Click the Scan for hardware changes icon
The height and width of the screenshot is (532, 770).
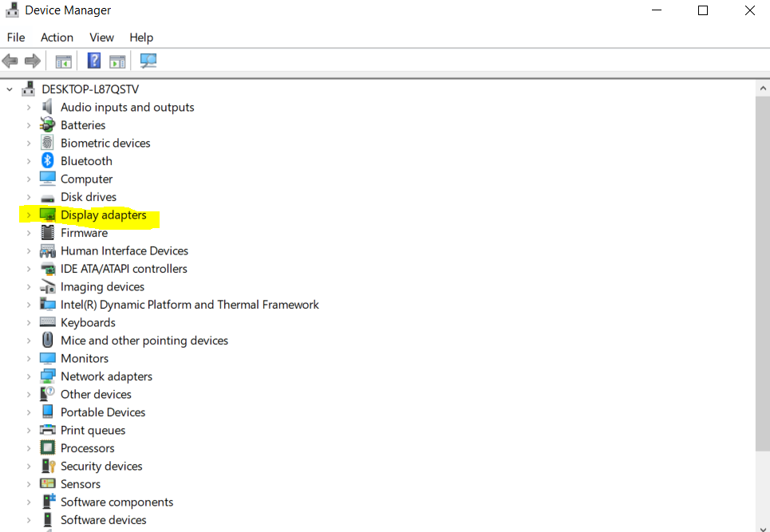[x=148, y=61]
